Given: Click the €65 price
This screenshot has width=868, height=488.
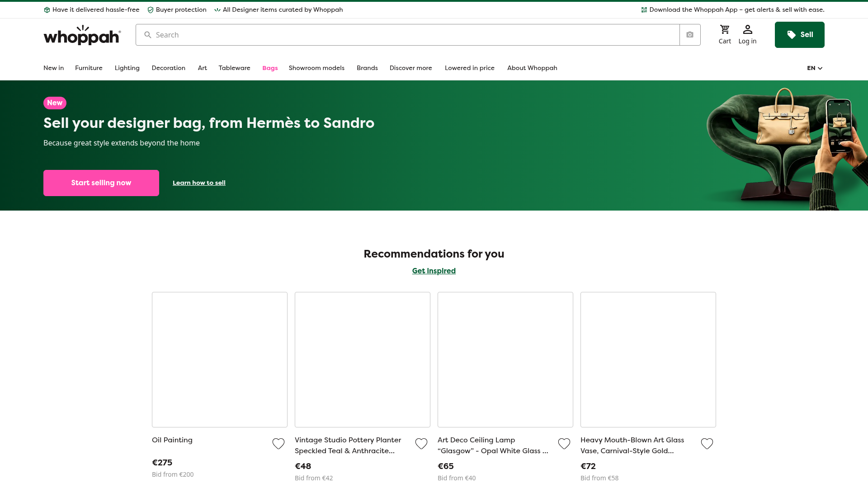Looking at the screenshot, I should coord(446,466).
